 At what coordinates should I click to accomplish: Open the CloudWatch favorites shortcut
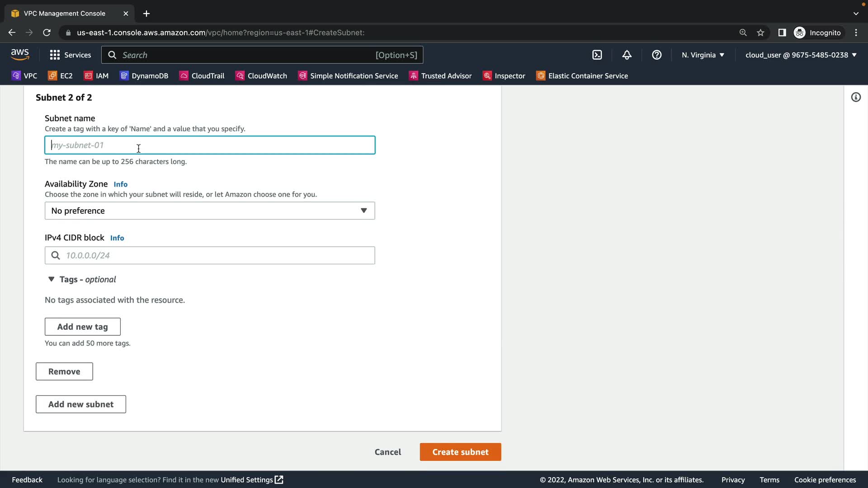[261, 76]
